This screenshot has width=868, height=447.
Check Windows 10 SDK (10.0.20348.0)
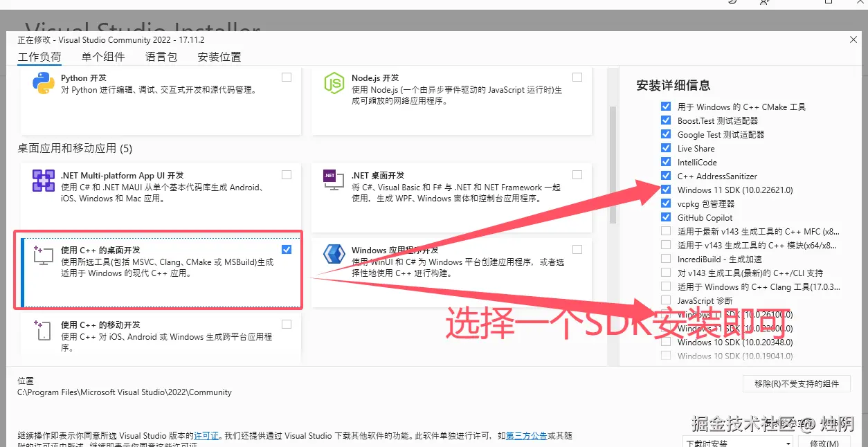tap(666, 342)
